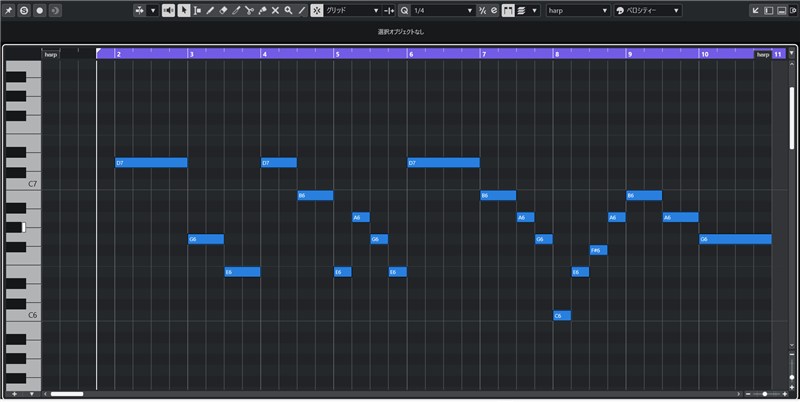
Task: Open the ベロシティー event colors dropdown
Action: tap(648, 10)
